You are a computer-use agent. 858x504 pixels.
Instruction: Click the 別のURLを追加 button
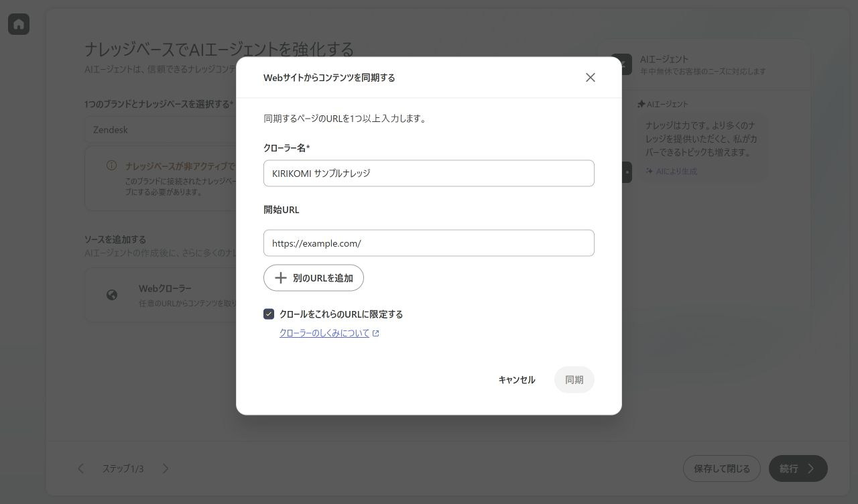tap(314, 278)
